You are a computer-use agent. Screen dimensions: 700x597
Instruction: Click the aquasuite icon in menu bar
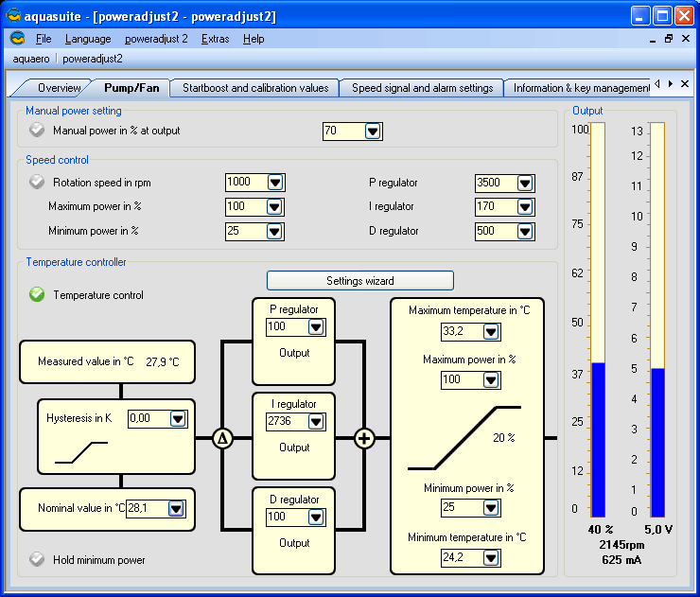click(17, 39)
